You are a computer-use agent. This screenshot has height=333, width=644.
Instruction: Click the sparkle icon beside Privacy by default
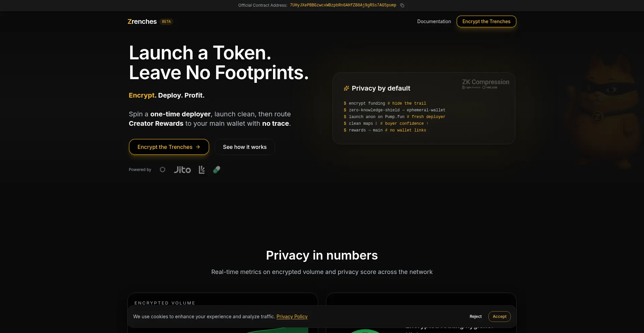click(346, 88)
